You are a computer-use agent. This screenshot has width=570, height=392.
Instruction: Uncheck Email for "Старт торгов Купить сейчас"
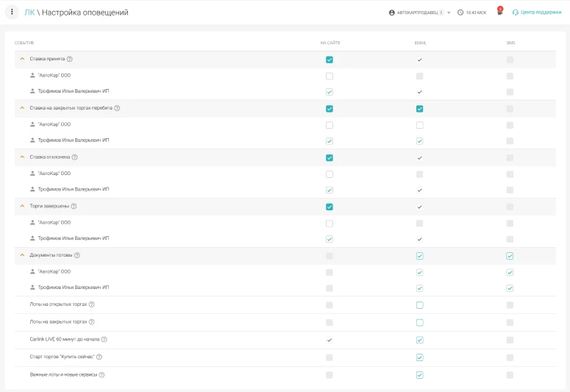(419, 357)
